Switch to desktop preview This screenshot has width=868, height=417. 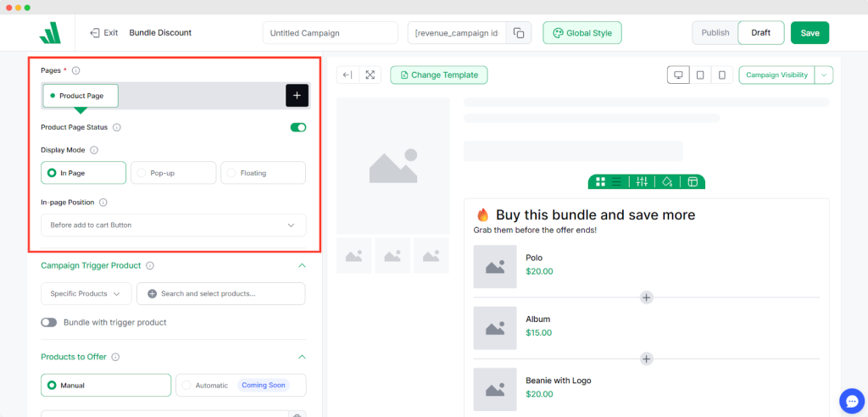pos(678,75)
